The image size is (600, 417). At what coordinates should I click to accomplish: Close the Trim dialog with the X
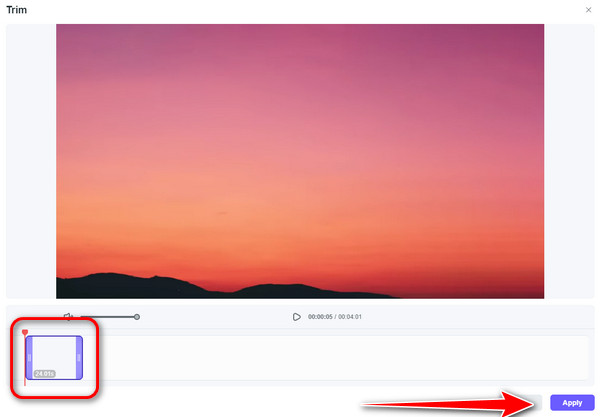tap(588, 10)
